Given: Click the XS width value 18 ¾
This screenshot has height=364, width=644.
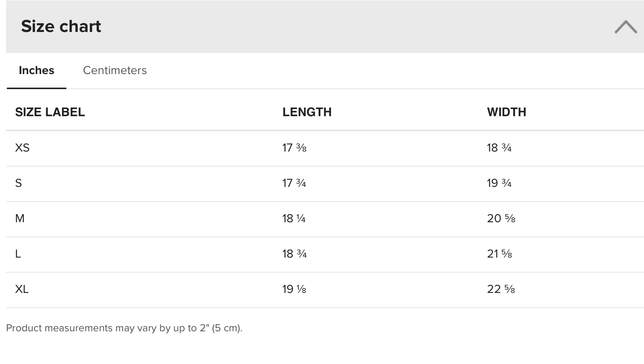Looking at the screenshot, I should 499,148.
